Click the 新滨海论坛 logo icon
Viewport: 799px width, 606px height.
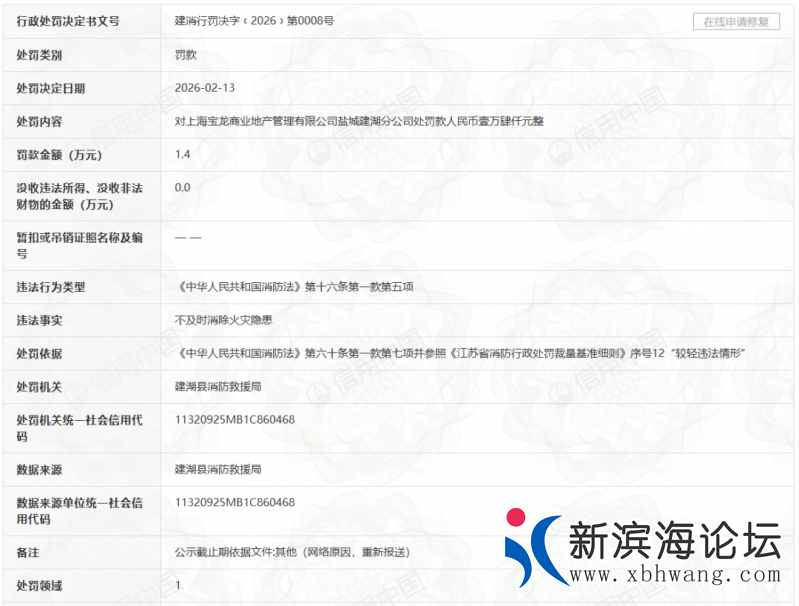(x=530, y=547)
